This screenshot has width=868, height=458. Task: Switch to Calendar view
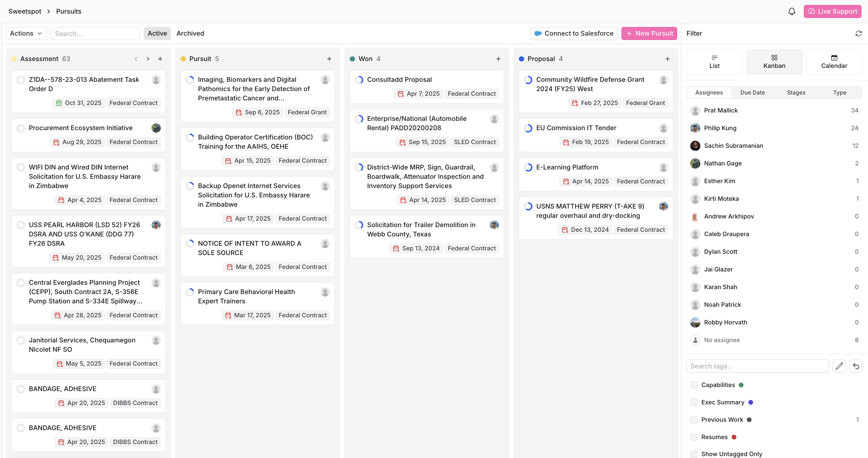click(834, 62)
